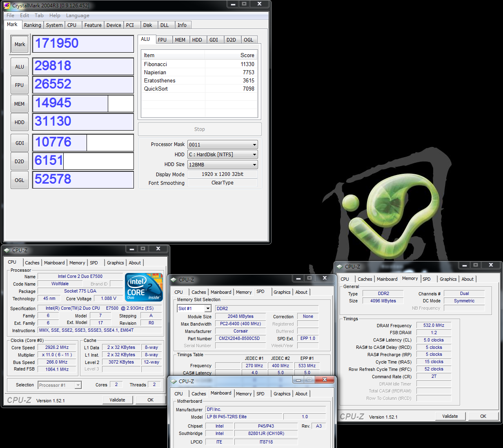Switch to the System tab in CrystalMark
The height and width of the screenshot is (448, 503).
54,25
